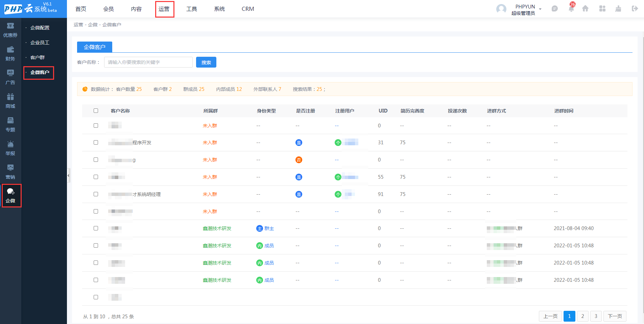Click 未入群 link in 程序开发 row
The image size is (644, 324).
click(210, 143)
